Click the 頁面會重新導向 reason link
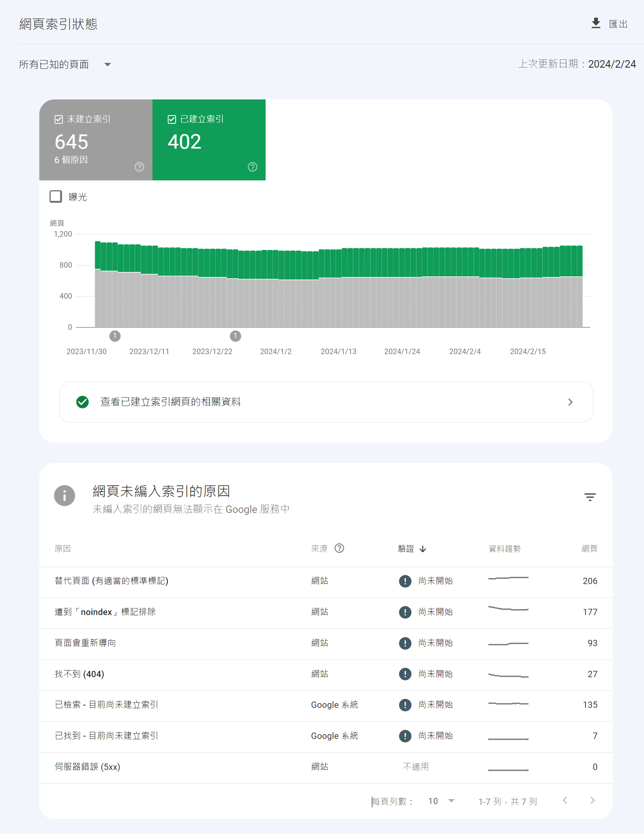 (x=85, y=643)
